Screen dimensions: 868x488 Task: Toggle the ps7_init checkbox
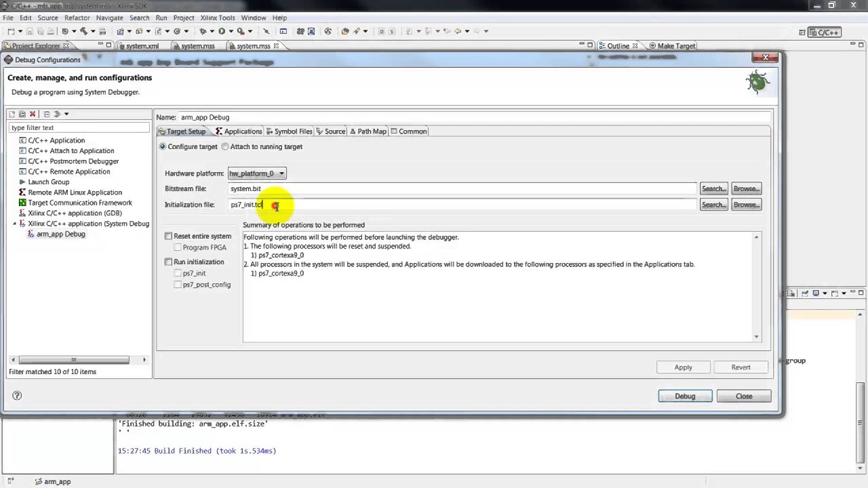point(178,273)
